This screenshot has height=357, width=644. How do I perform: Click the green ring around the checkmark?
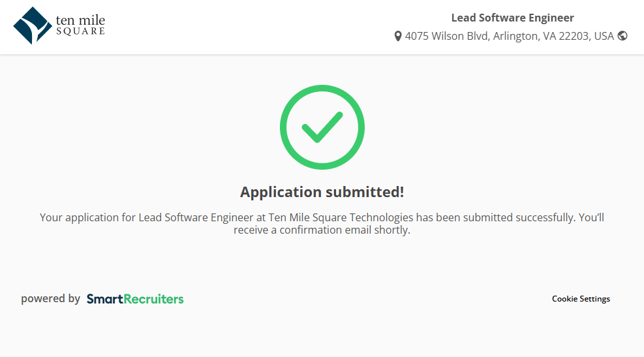[284, 127]
